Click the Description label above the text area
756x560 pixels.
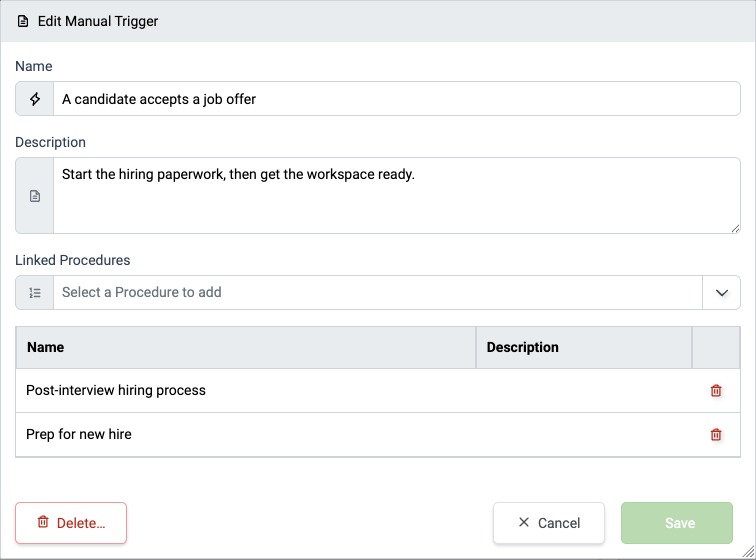click(x=51, y=142)
